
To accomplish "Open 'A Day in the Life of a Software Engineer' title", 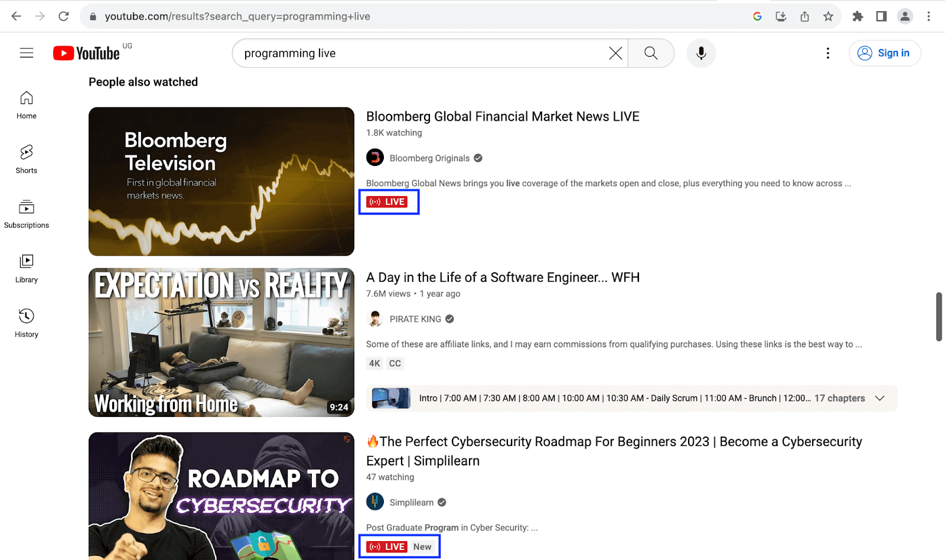I will coord(503,278).
